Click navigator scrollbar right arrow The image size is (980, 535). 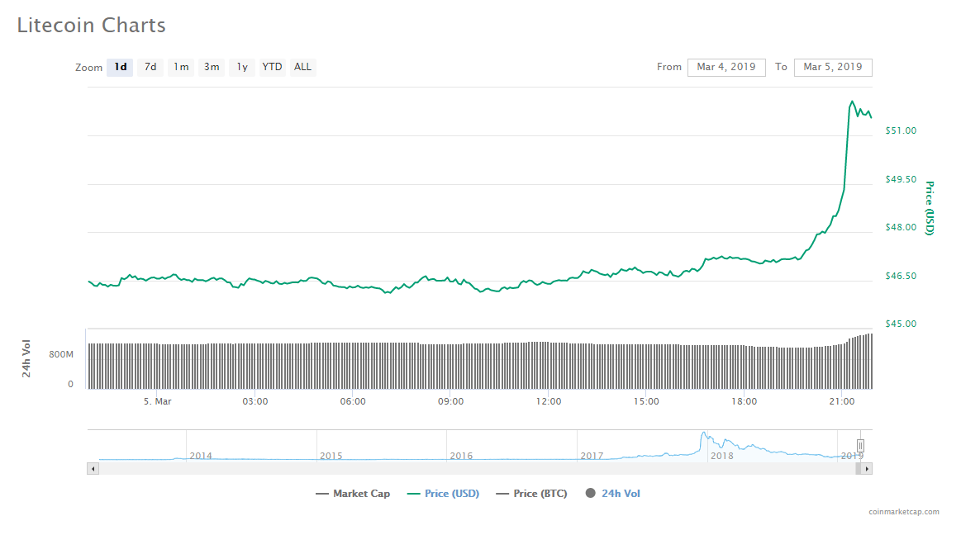click(x=866, y=469)
